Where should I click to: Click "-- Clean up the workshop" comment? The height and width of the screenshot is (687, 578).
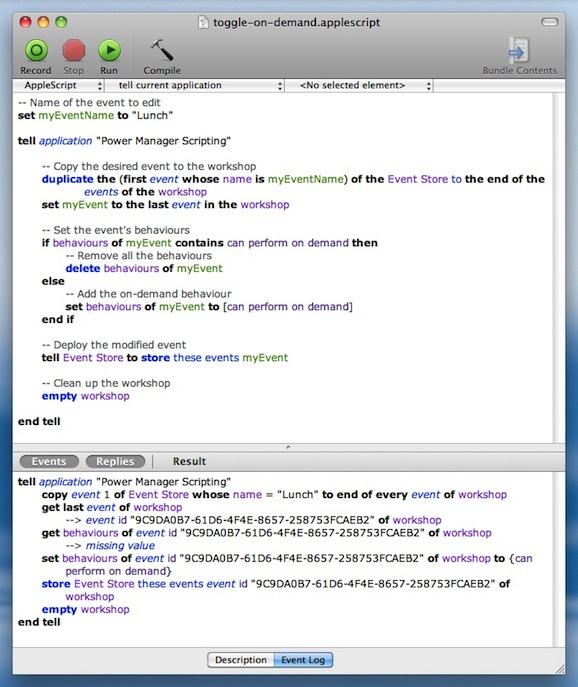click(x=106, y=383)
